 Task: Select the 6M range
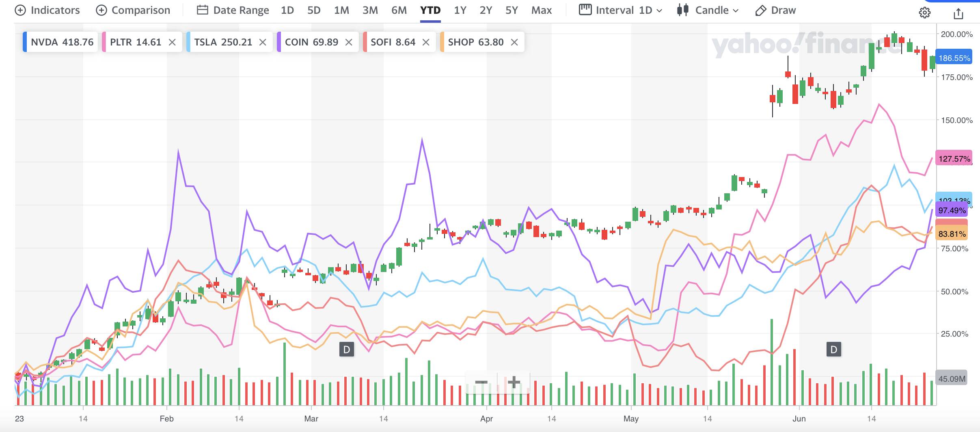coord(399,10)
